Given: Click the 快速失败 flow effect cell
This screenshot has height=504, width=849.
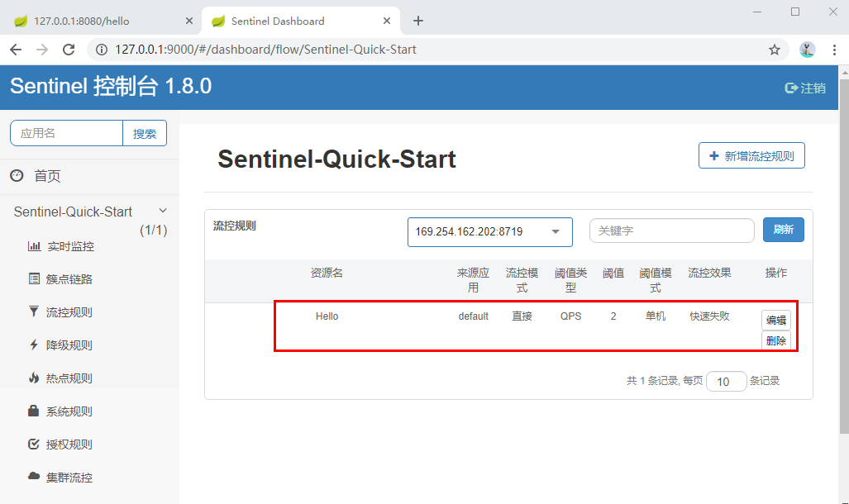Looking at the screenshot, I should 709,316.
